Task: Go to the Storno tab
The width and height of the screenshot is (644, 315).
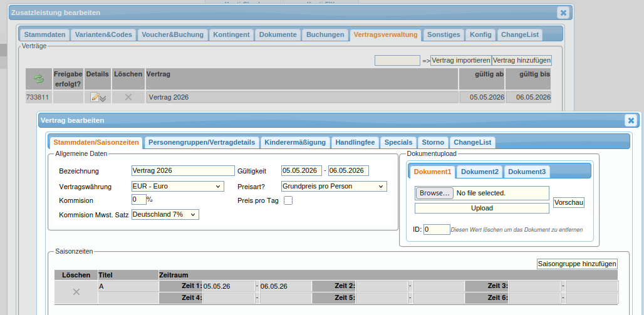Action: [433, 142]
